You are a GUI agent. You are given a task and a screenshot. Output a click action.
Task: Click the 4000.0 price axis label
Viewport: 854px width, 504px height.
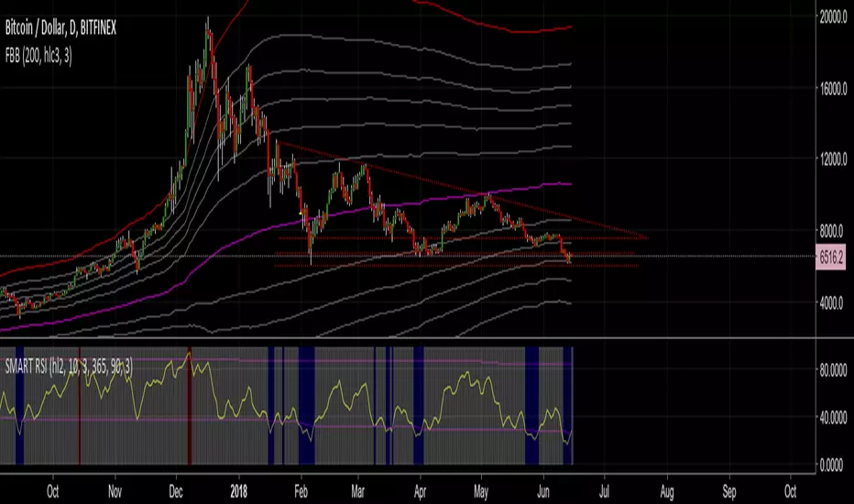point(833,303)
